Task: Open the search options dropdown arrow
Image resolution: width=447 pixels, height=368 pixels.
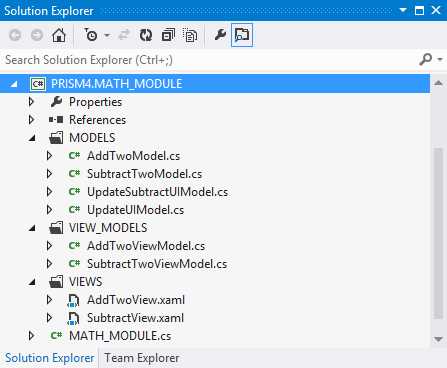Action: coord(440,60)
